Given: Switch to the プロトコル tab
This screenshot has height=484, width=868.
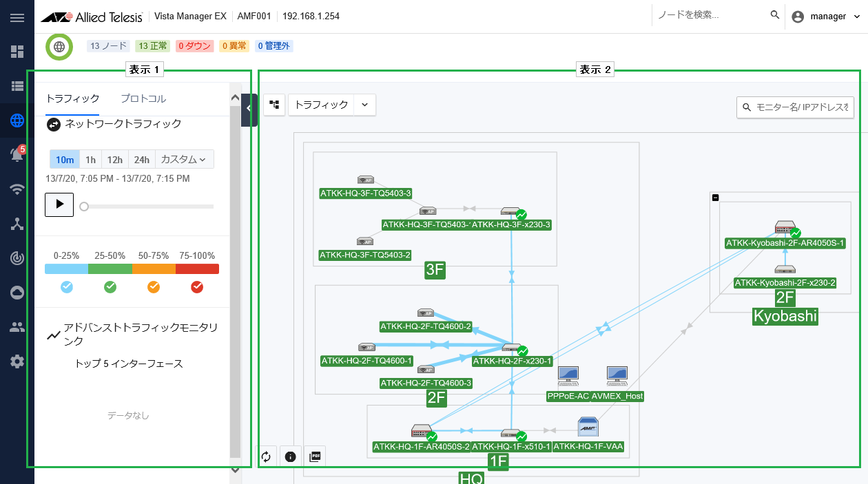Looking at the screenshot, I should 143,98.
